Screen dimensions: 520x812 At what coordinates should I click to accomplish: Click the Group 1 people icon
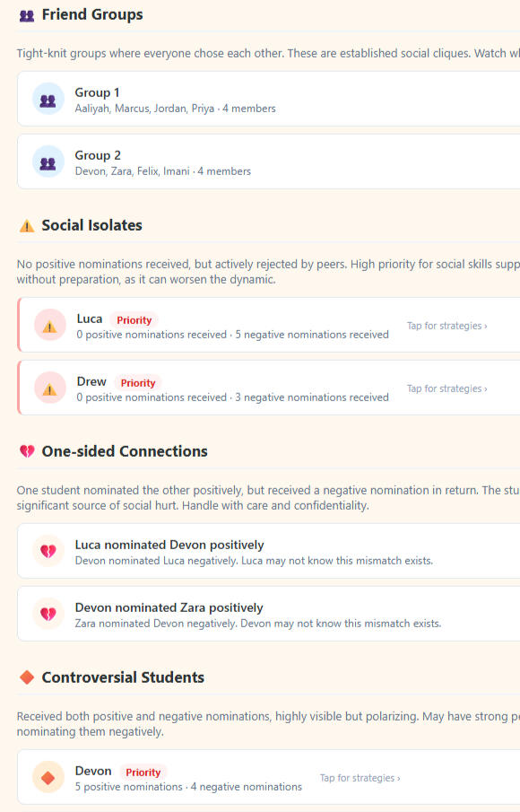click(x=48, y=99)
